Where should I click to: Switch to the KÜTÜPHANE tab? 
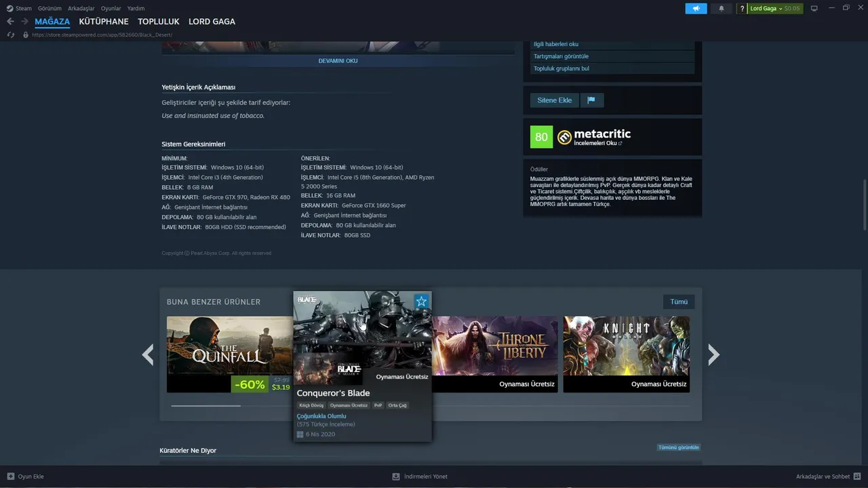(104, 22)
